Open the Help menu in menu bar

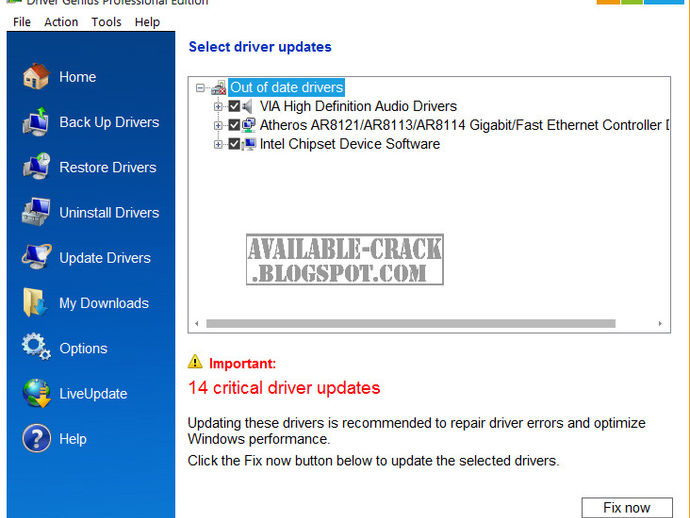coord(147,22)
